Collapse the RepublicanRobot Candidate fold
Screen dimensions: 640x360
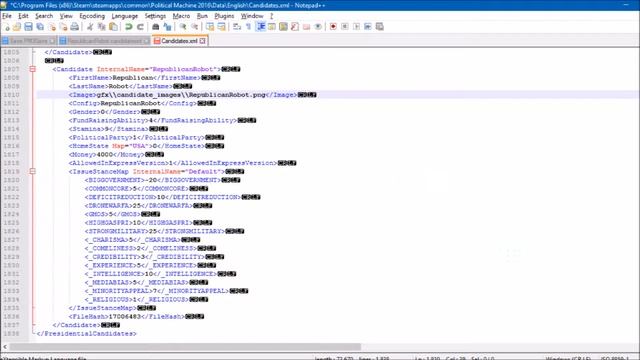33,69
